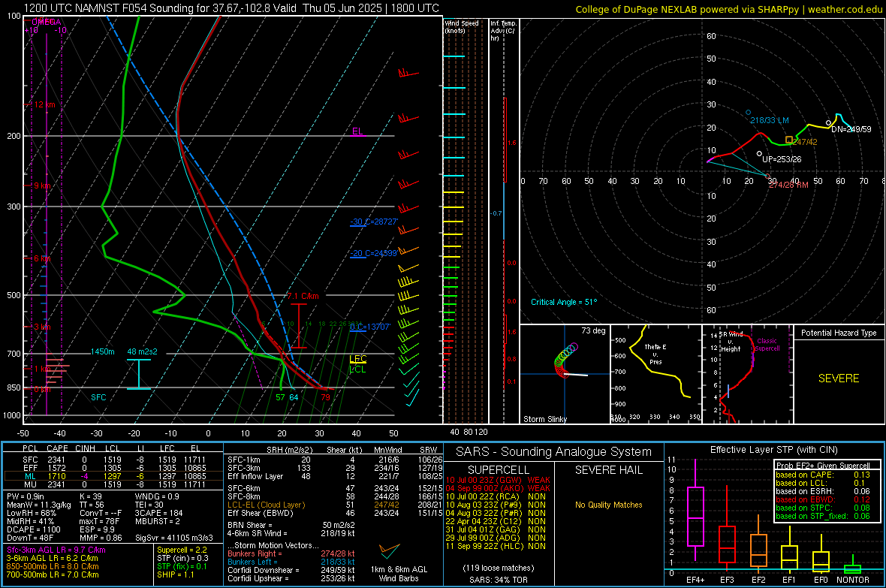886x588 pixels.
Task: Select the yellow 'LFC' label on the Skew-T
Action: (x=357, y=359)
